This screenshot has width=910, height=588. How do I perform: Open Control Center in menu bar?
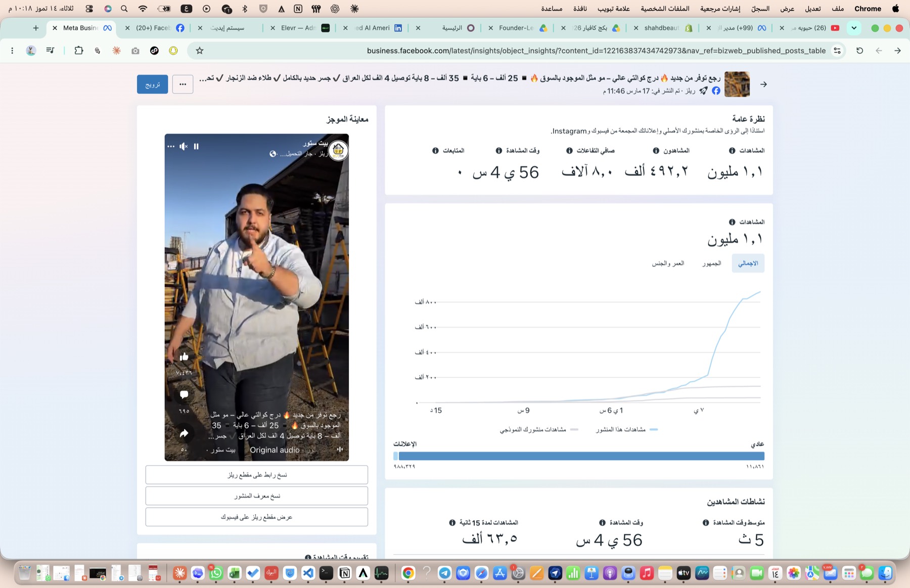click(89, 9)
